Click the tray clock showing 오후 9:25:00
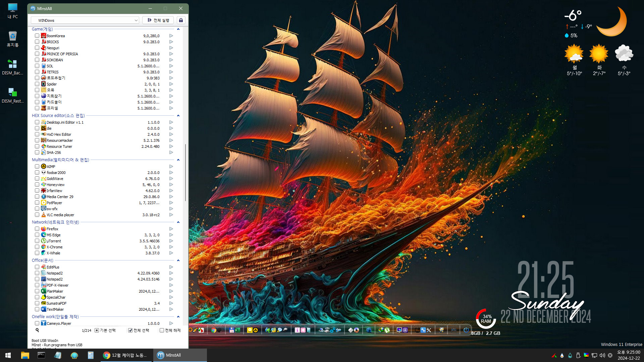The height and width of the screenshot is (362, 644). [629, 355]
